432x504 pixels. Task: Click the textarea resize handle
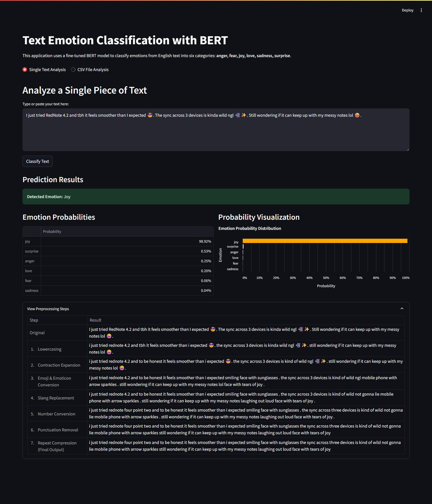(408, 150)
